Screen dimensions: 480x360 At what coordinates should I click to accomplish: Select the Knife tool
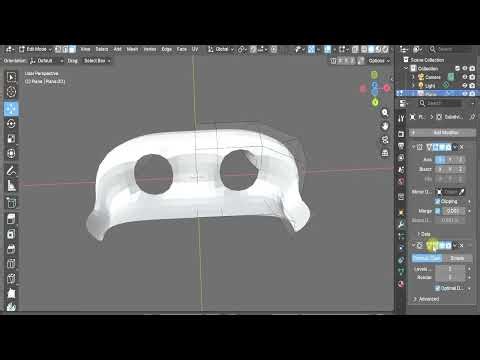pyautogui.click(x=11, y=278)
